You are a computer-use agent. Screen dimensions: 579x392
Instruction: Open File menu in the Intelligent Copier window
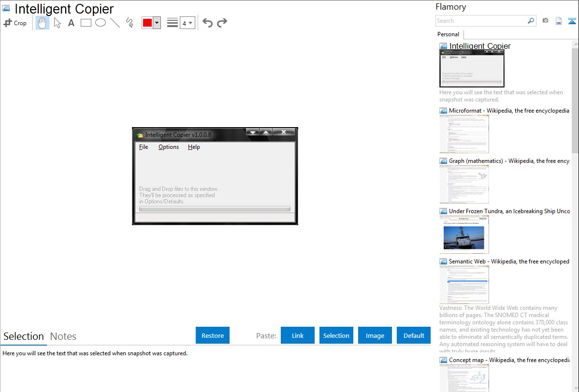tap(144, 147)
